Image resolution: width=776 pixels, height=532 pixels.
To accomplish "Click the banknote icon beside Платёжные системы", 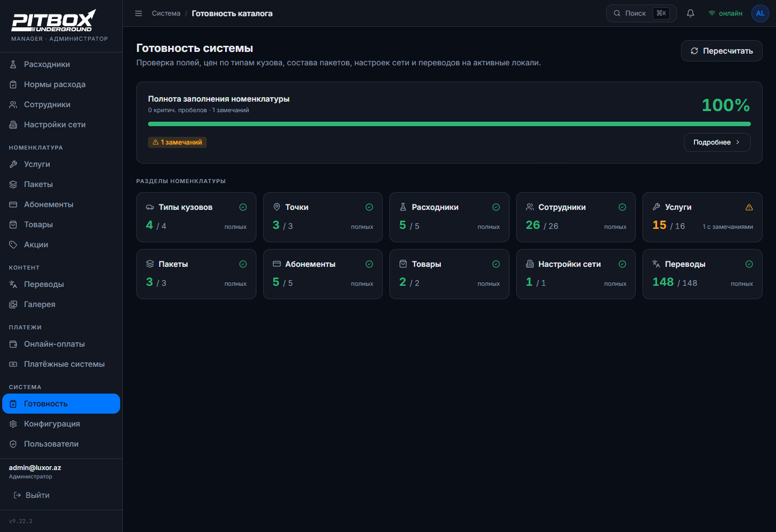I will (x=13, y=364).
